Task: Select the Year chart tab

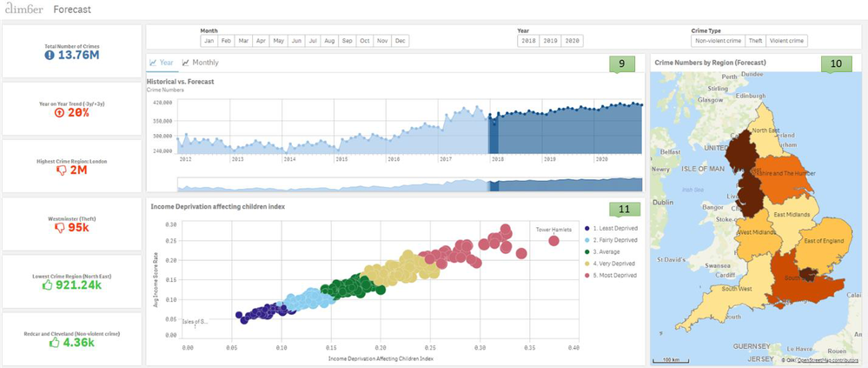Action: tap(162, 63)
